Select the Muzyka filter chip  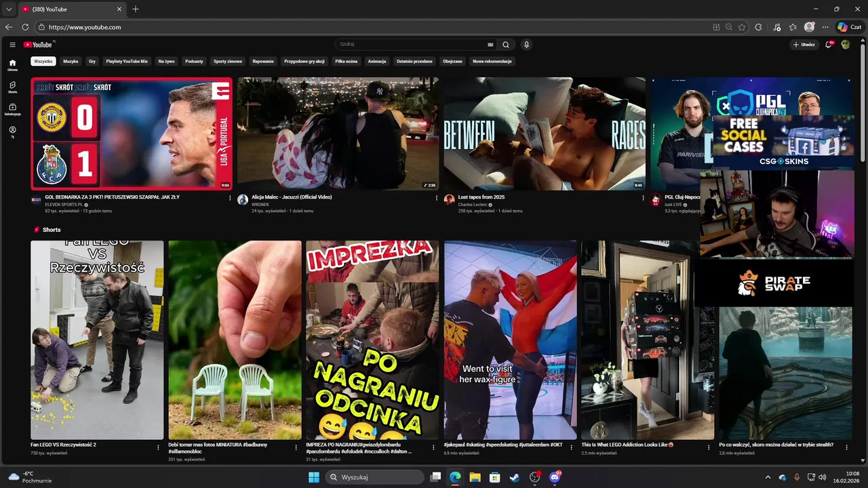pyautogui.click(x=71, y=61)
